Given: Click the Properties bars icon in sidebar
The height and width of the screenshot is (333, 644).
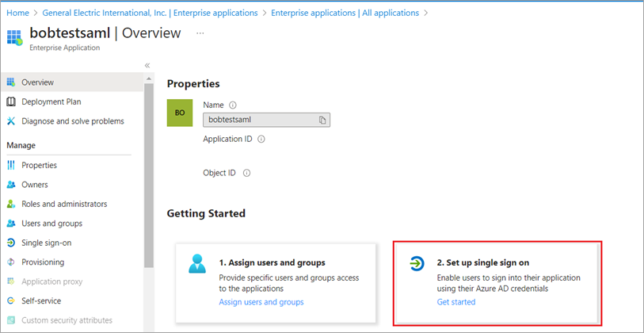Looking at the screenshot, I should point(11,165).
